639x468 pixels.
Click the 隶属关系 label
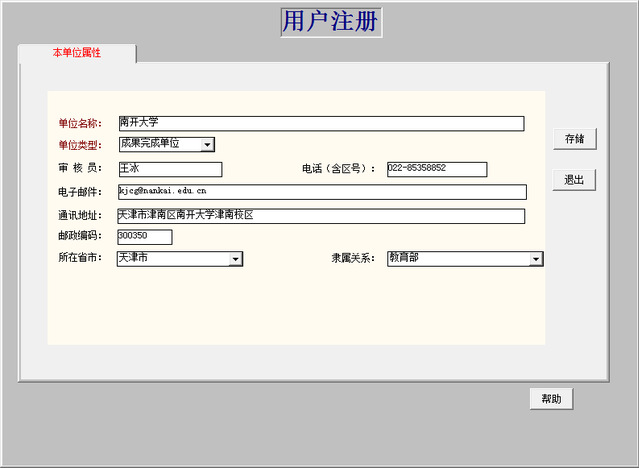tap(353, 258)
